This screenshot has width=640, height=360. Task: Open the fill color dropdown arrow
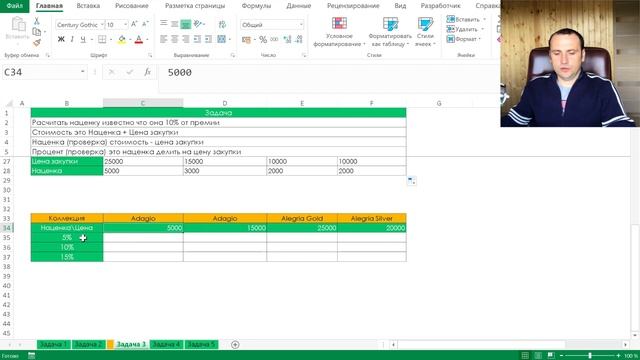click(x=130, y=40)
